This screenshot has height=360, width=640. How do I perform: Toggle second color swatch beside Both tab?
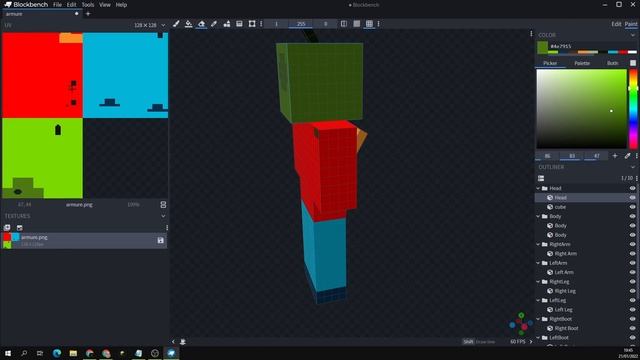point(633,63)
